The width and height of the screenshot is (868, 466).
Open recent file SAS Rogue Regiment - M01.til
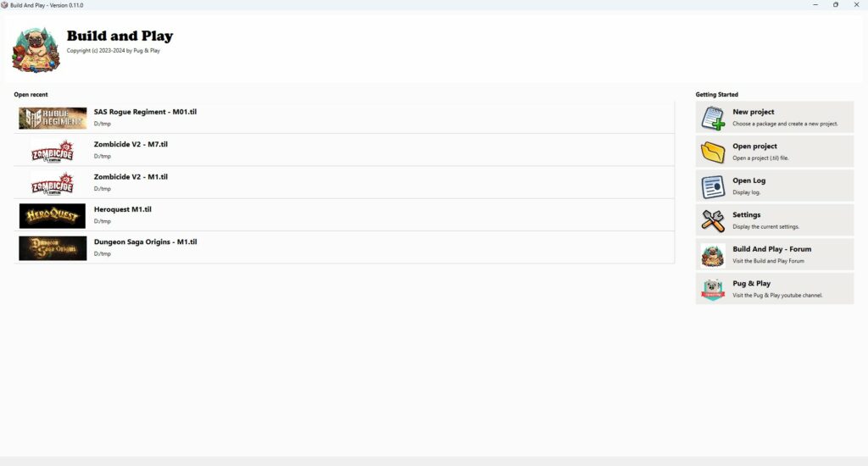344,117
